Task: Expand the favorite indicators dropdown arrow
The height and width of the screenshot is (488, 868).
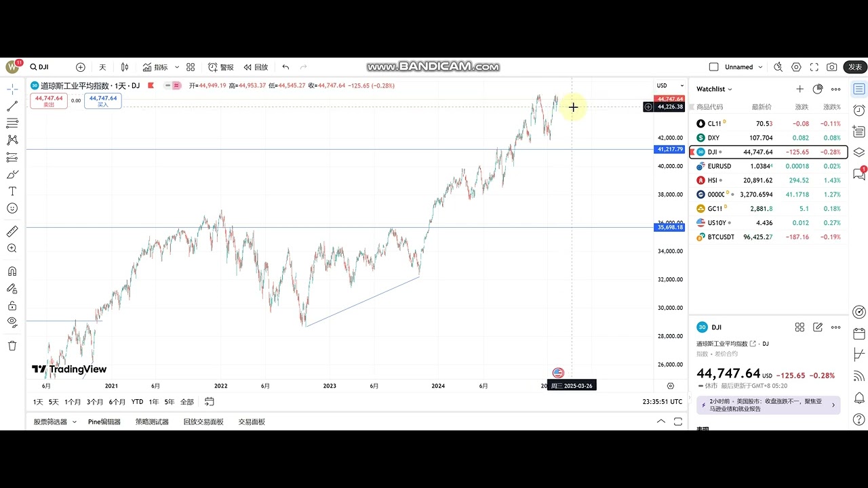Action: point(177,67)
